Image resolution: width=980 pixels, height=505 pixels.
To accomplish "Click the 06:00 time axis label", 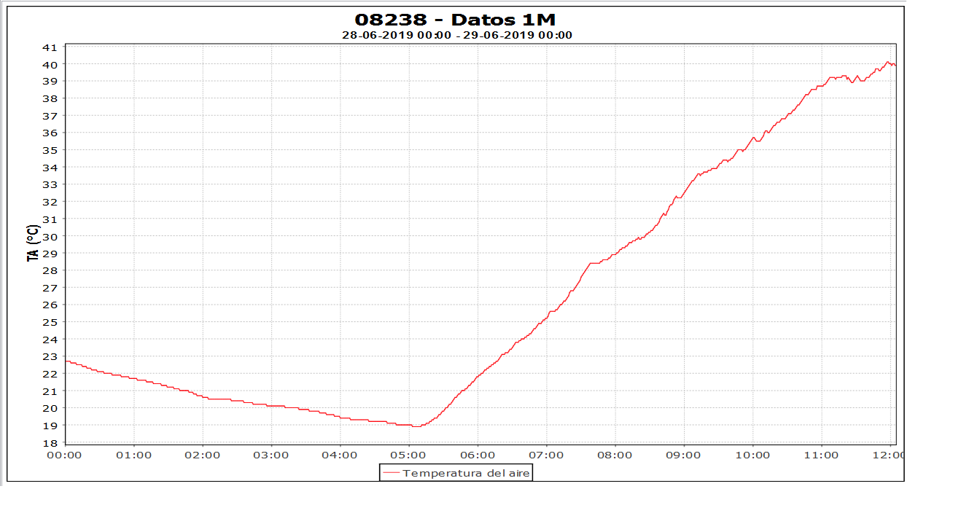I will pyautogui.click(x=478, y=455).
